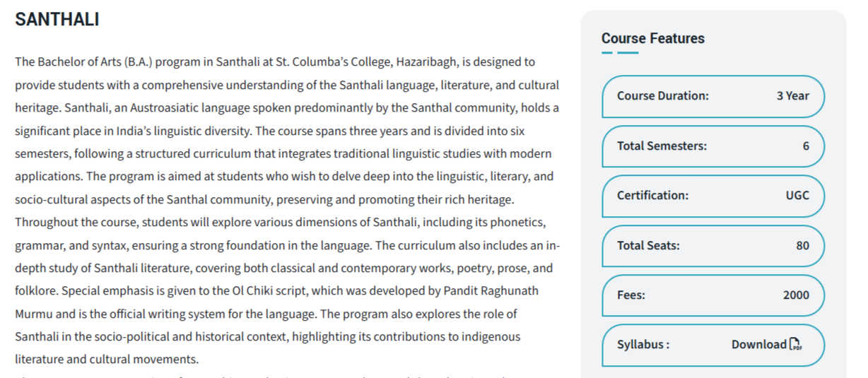Click the text 'The Bachelor of Arts (B.A.)'
Screen dimensions: 868x378
coord(83,62)
